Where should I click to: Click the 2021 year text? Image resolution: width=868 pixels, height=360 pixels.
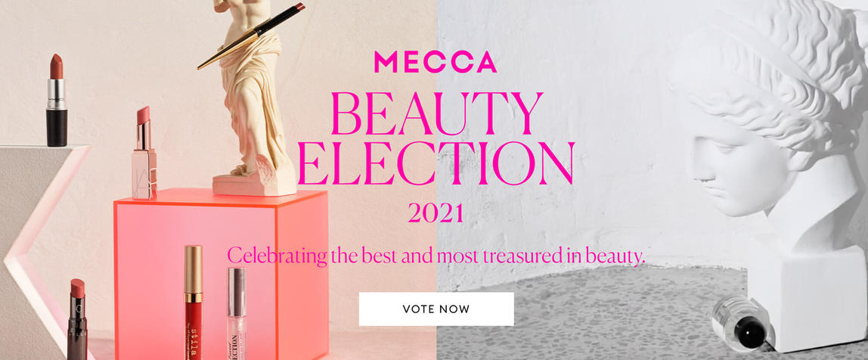tap(436, 213)
